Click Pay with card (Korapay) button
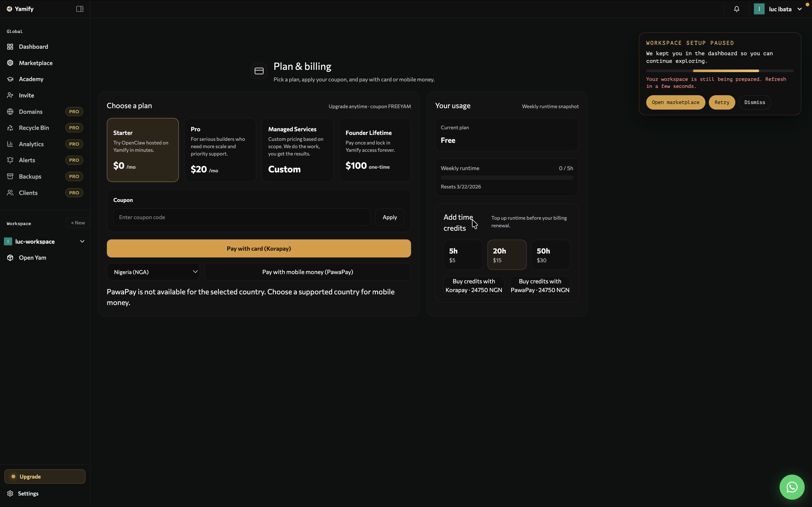Screen dimensions: 812x507 click(259, 248)
